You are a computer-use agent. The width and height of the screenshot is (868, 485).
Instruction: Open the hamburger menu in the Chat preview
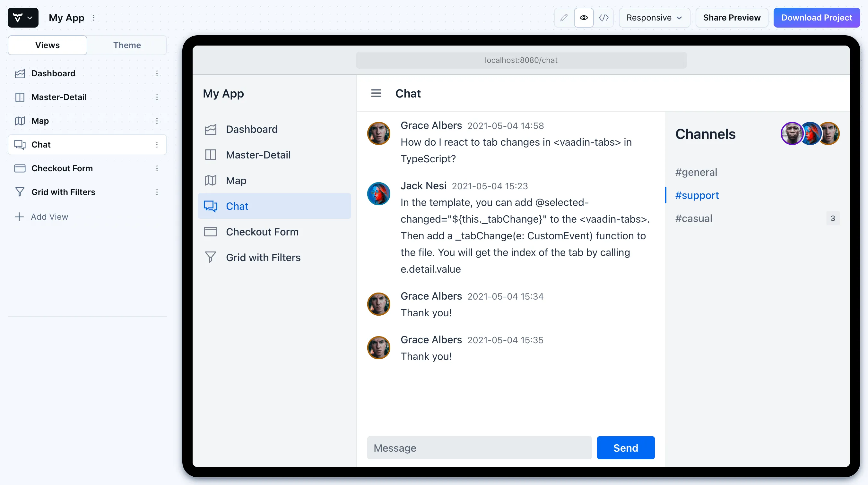coord(376,93)
